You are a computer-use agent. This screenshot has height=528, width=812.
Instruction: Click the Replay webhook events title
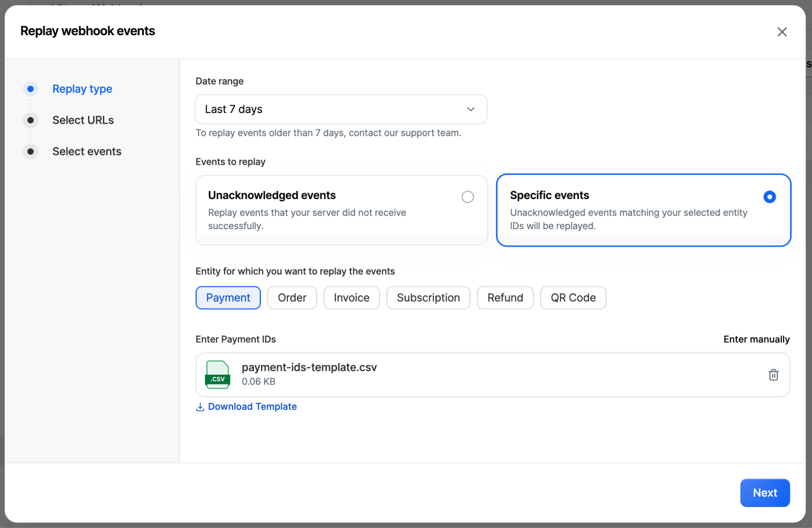tap(88, 31)
